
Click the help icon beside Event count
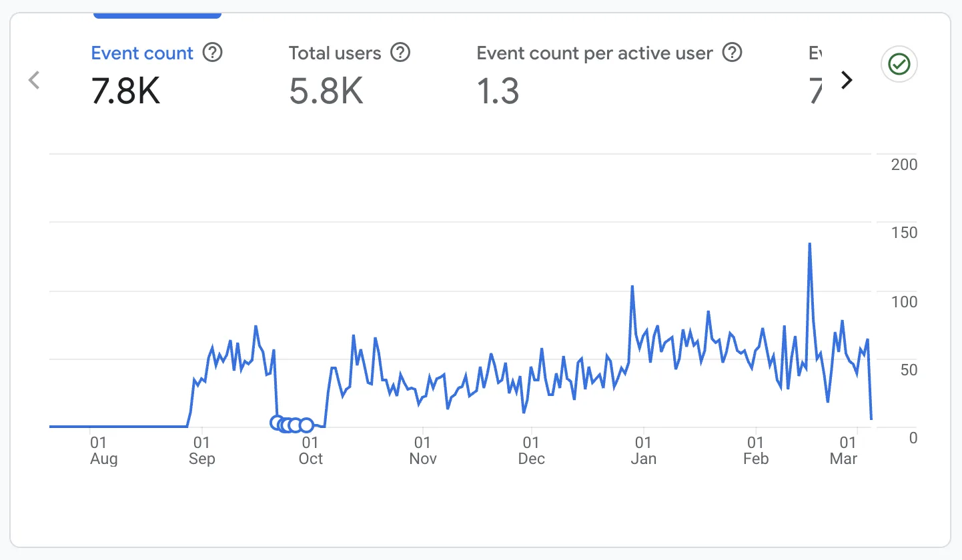coord(212,53)
